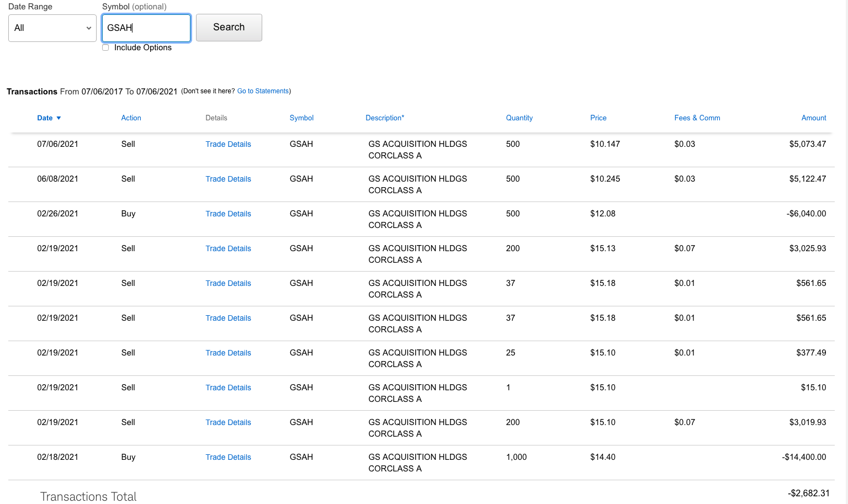Open Trade Details for 02/26/2021 buy
848x504 pixels.
[228, 214]
